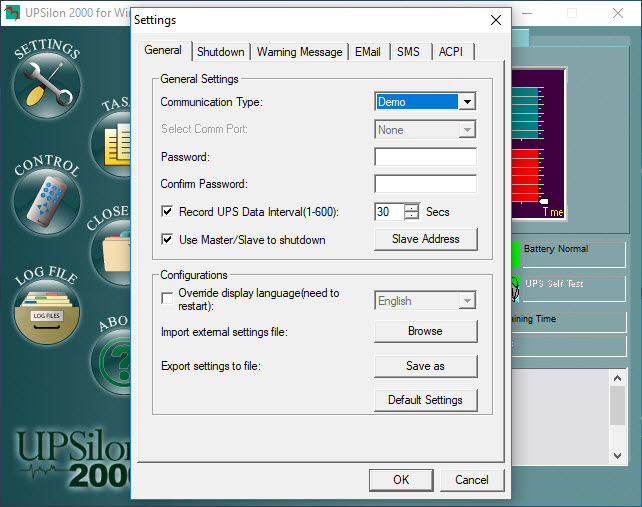
Task: Open the Settings wrench and screwdriver icon
Action: pyautogui.click(x=47, y=85)
